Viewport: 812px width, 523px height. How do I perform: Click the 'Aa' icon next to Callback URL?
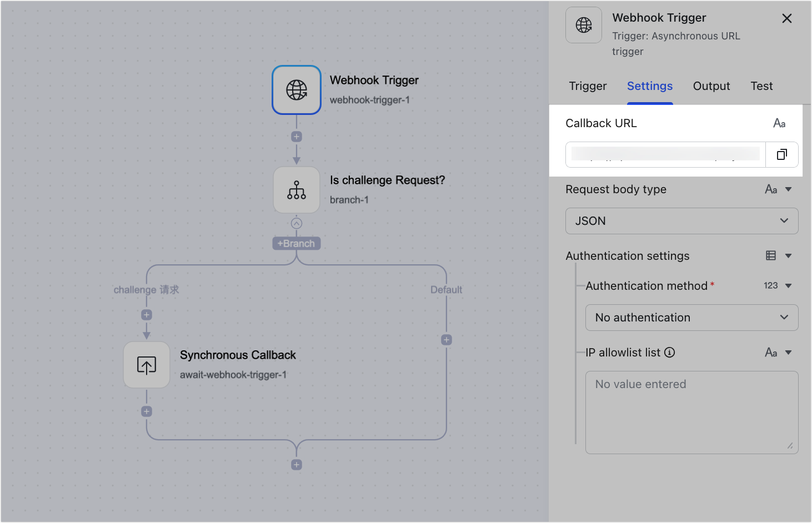click(779, 123)
